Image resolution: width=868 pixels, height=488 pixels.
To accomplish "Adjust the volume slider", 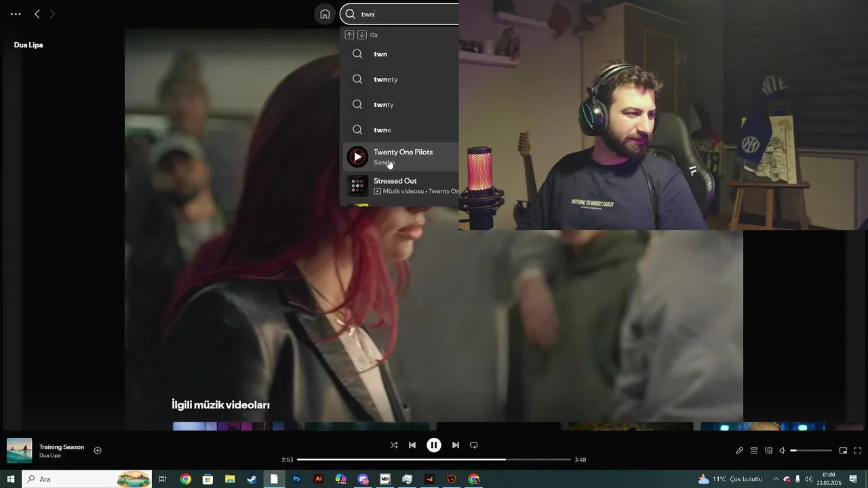I will pyautogui.click(x=811, y=451).
